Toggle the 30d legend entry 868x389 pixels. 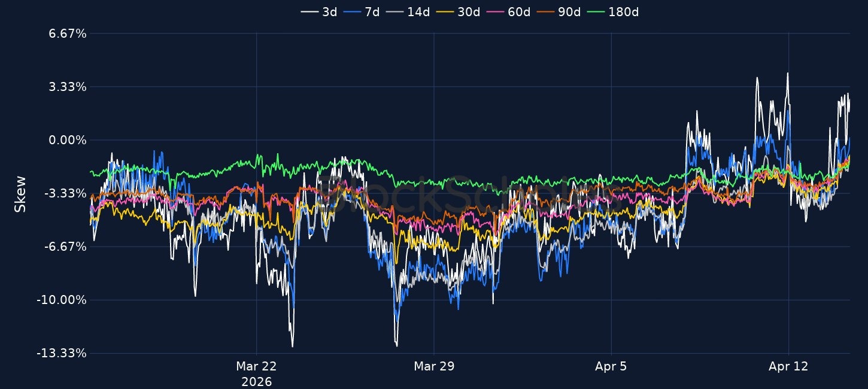point(457,12)
